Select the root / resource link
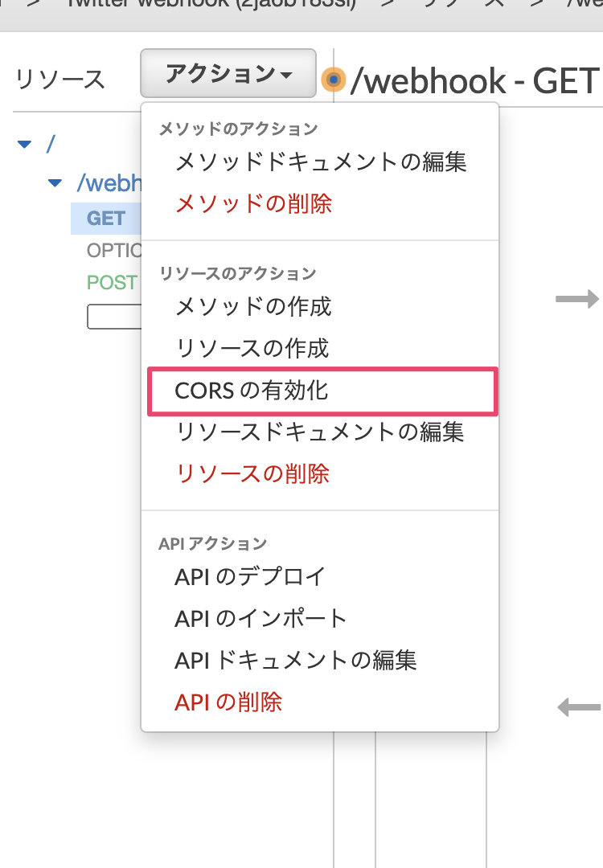 tap(51, 145)
